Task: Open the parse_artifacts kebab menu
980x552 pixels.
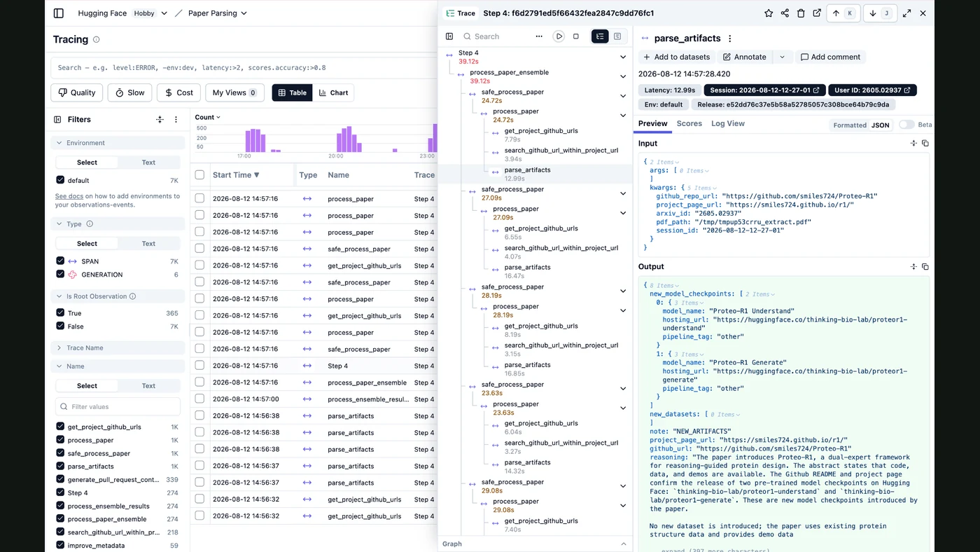Action: point(730,39)
